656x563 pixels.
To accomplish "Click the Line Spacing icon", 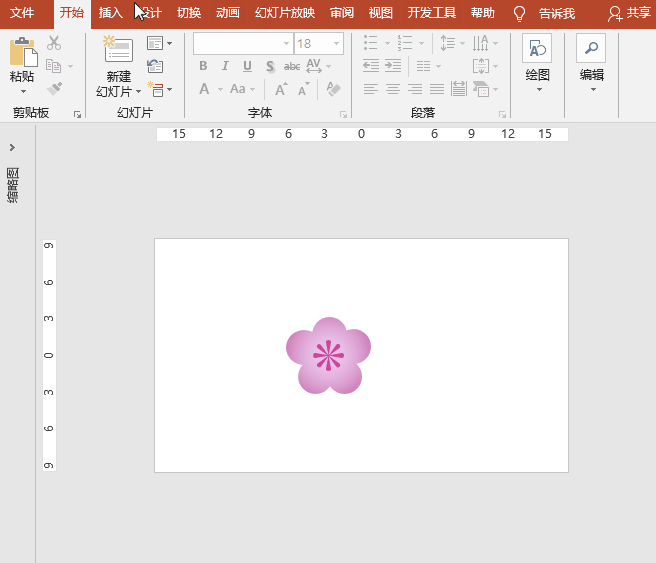I will click(448, 43).
